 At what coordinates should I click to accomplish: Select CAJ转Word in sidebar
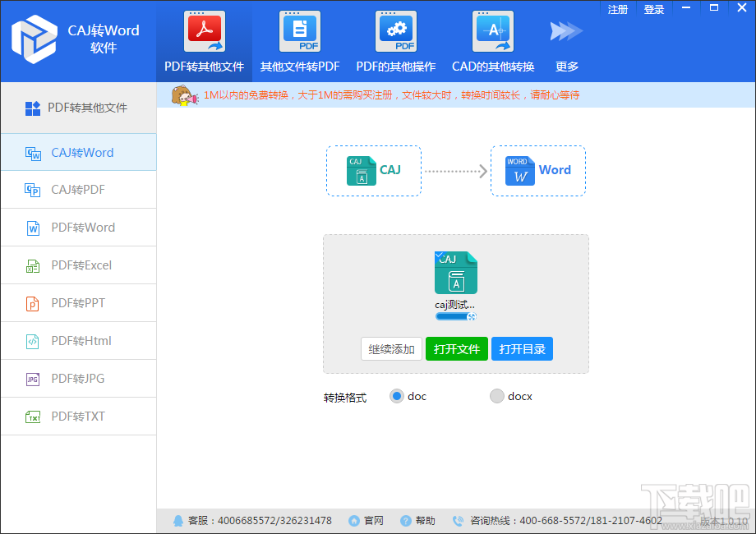pyautogui.click(x=79, y=152)
